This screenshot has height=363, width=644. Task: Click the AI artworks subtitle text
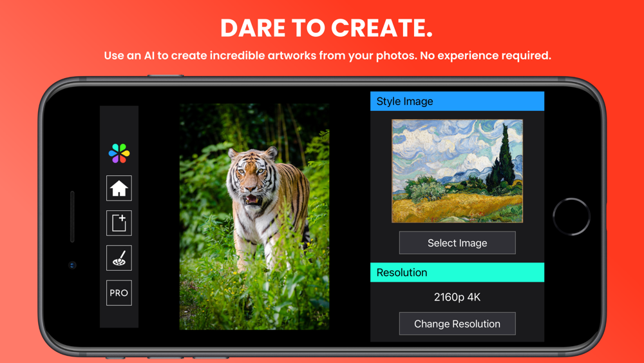[327, 55]
